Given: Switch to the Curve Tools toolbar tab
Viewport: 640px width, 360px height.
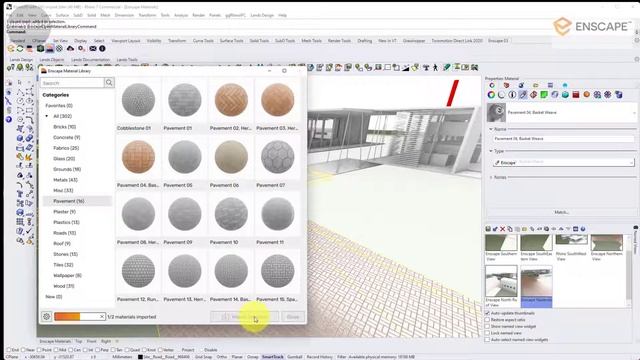Looking at the screenshot, I should (203, 41).
